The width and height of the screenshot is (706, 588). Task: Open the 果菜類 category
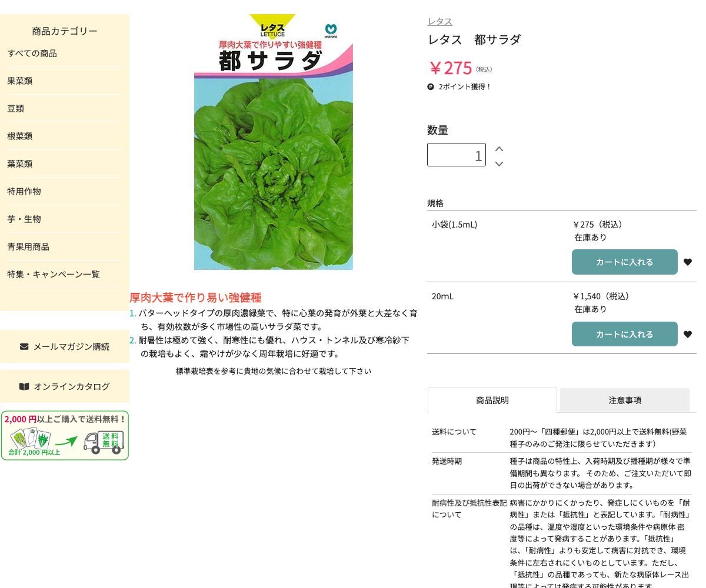pos(19,81)
